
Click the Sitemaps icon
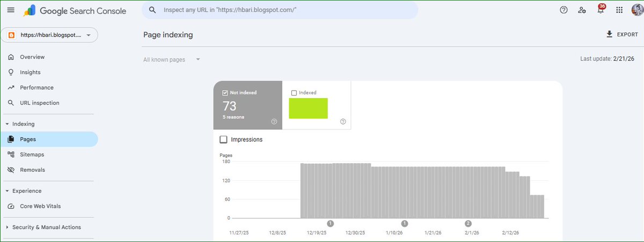tap(11, 155)
